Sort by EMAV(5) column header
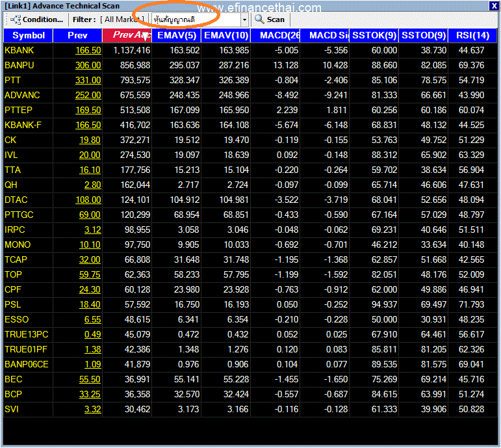Viewport: 501px width, 448px height. click(176, 35)
